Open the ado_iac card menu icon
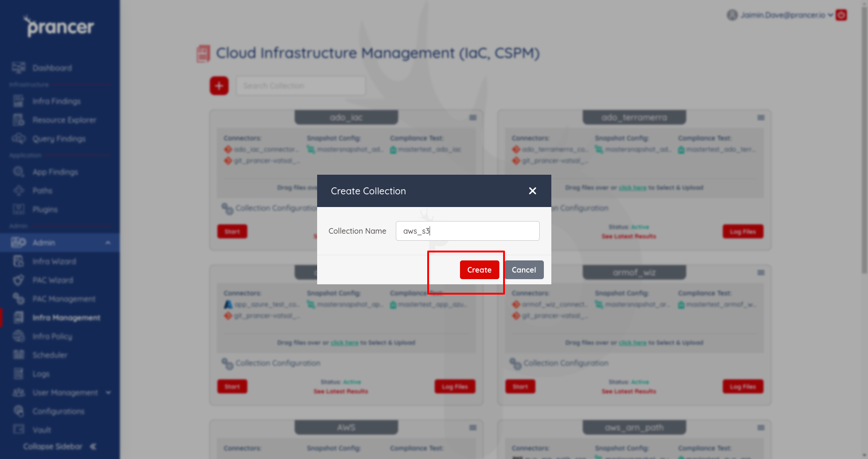This screenshot has width=868, height=459. (x=473, y=118)
